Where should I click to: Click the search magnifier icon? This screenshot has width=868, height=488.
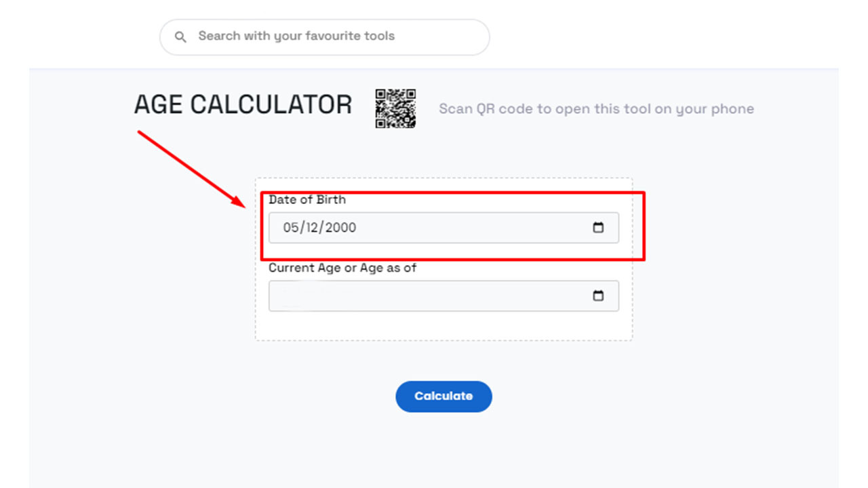(x=180, y=37)
